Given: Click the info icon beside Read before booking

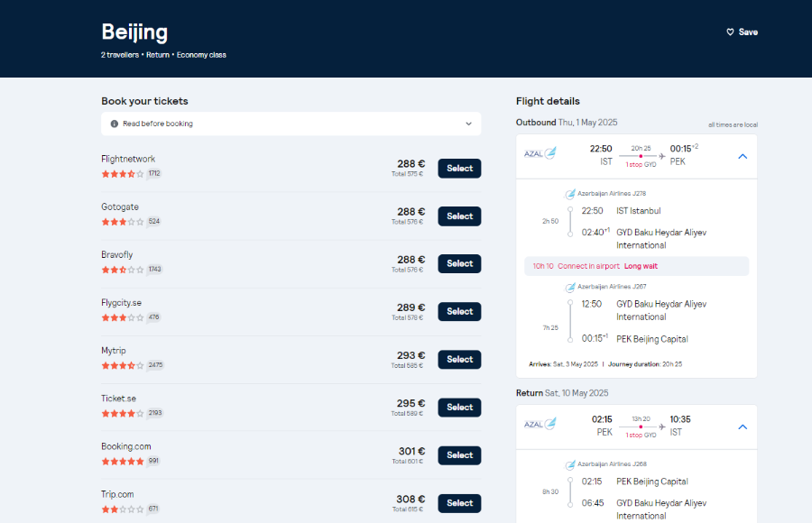Looking at the screenshot, I should [115, 124].
